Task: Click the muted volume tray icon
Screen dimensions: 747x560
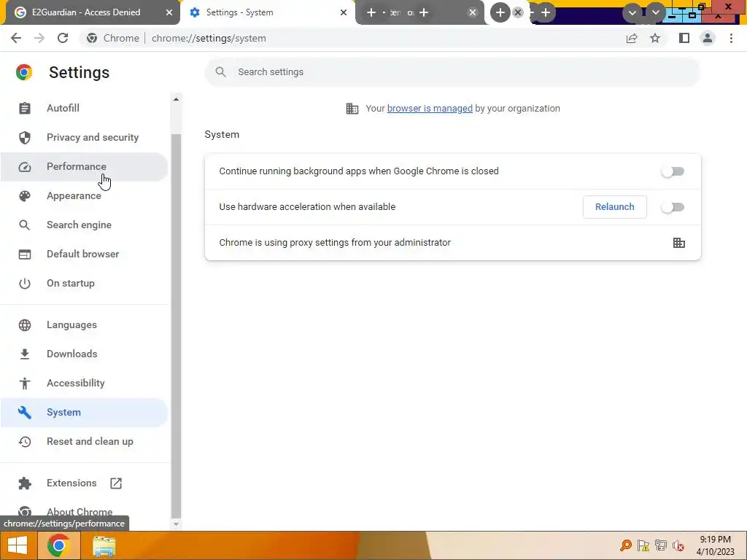Action: tap(678, 545)
